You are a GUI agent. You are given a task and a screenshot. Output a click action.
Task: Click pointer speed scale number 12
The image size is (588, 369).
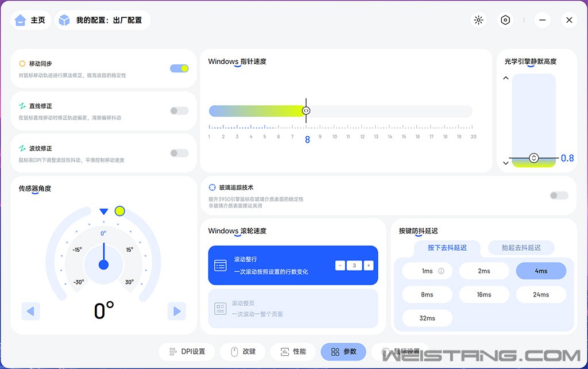click(362, 137)
